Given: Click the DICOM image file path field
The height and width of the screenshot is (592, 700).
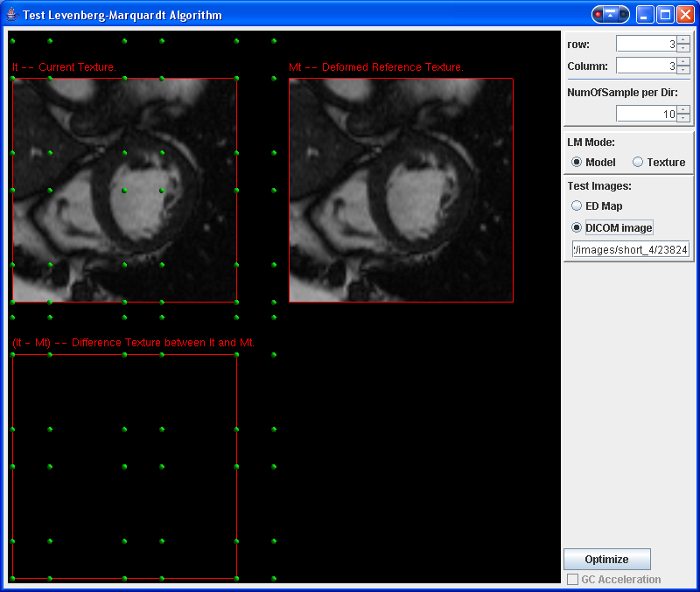Looking at the screenshot, I should (x=630, y=250).
